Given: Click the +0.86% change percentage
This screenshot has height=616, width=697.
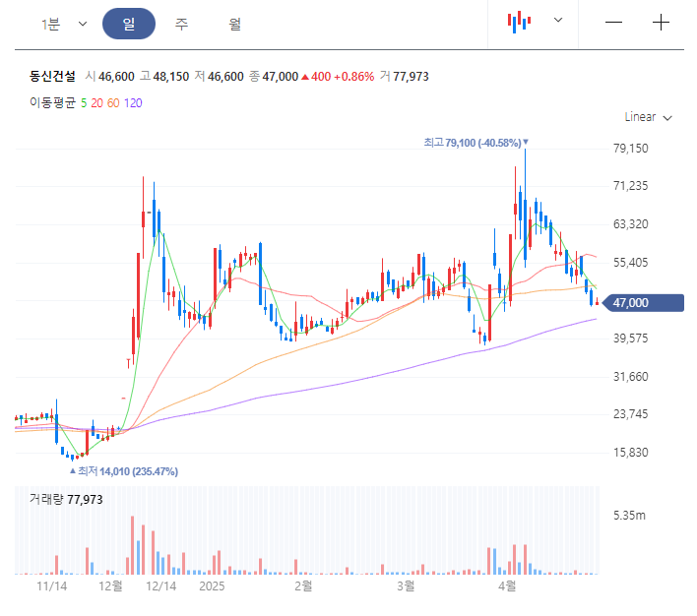Looking at the screenshot, I should (353, 77).
